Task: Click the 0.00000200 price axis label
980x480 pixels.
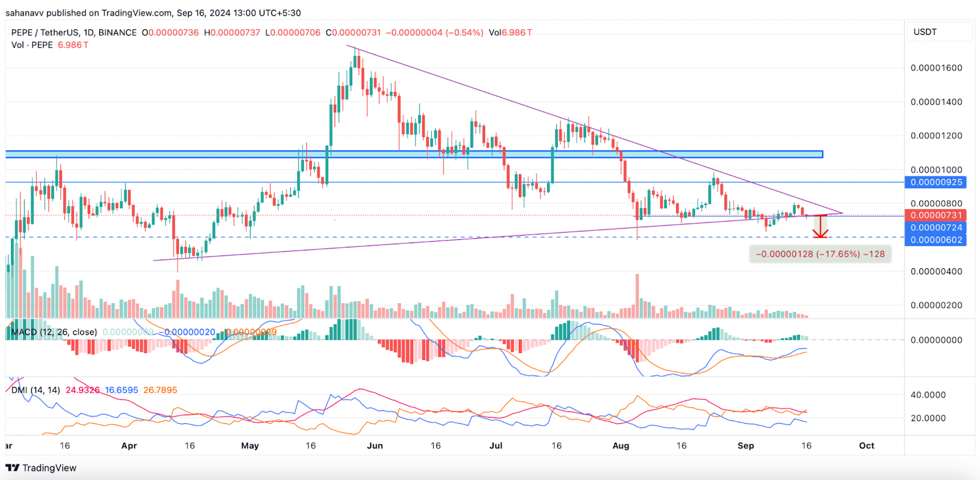Action: tap(936, 305)
